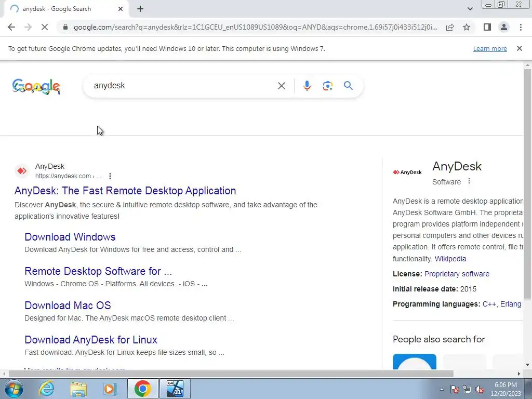The image size is (532, 399).
Task: Click the first People also search for thumbnail
Action: click(414, 362)
